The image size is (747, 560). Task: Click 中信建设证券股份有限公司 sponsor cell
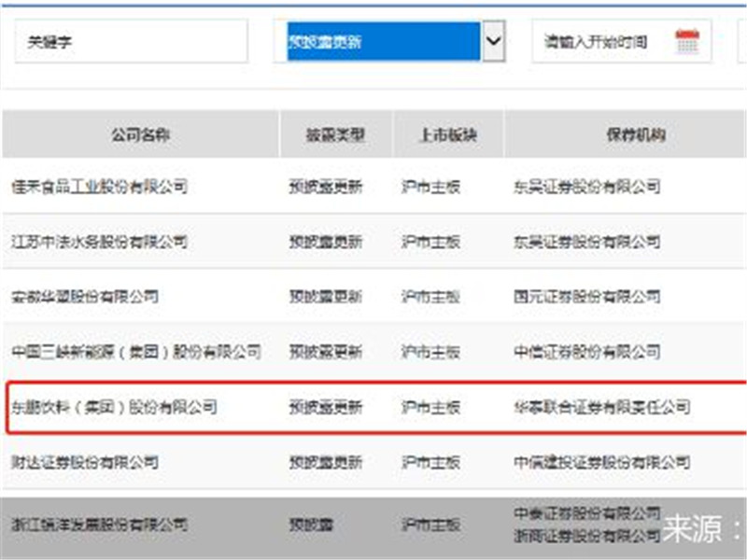pos(602,462)
